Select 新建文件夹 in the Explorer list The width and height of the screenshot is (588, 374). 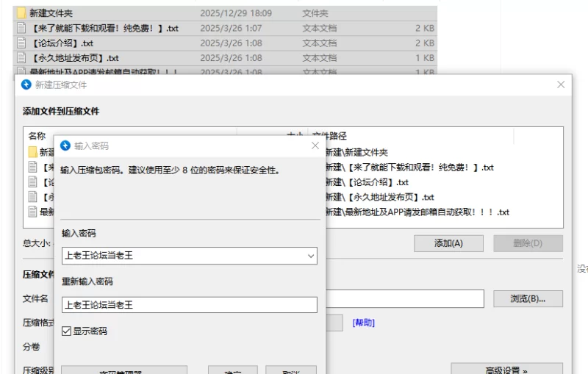point(51,13)
